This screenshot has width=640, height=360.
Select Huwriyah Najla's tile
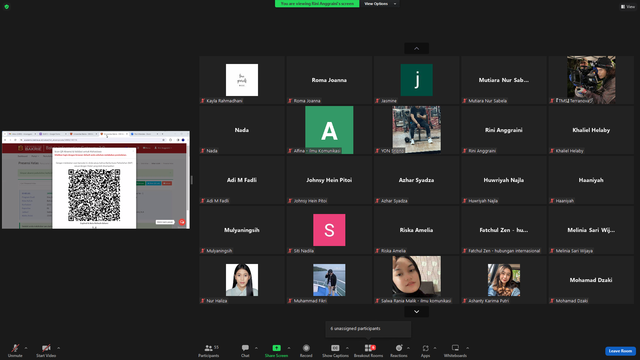(504, 180)
